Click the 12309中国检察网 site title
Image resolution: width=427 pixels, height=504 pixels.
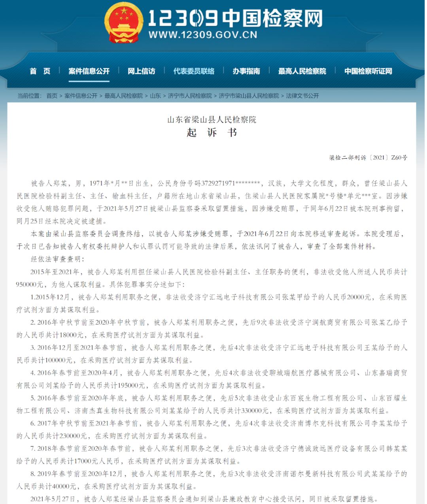pos(236,18)
